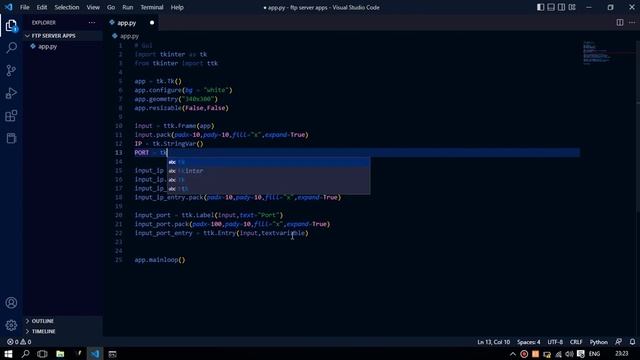640x360 pixels.
Task: Open the volume icon in system tray
Action: coord(569,354)
